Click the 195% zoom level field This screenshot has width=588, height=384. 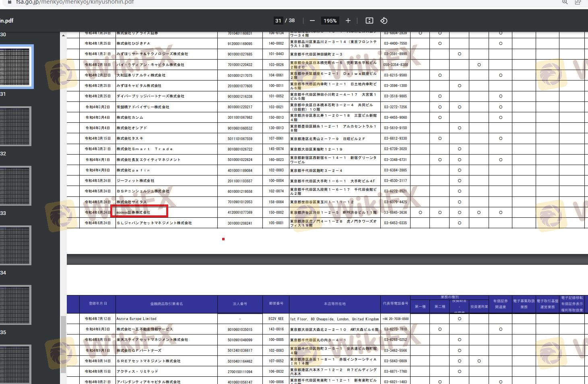click(330, 21)
